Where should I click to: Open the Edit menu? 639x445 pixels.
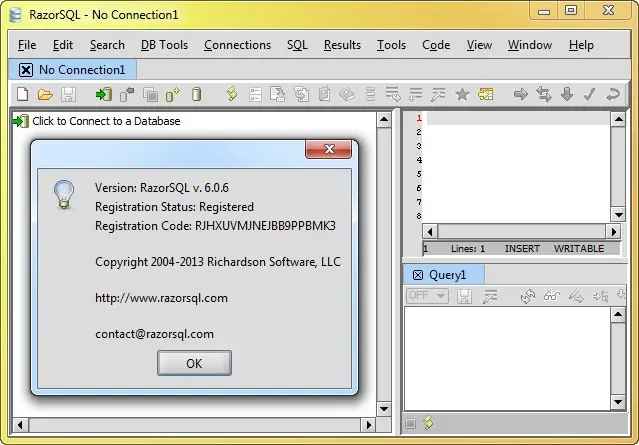click(63, 45)
